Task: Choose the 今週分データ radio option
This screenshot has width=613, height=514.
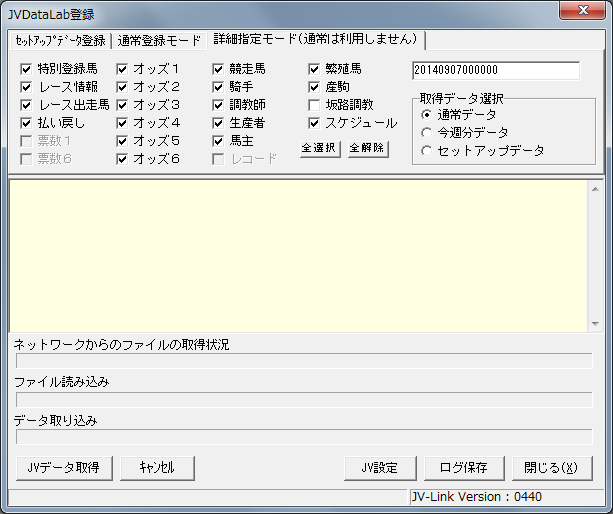Action: point(427,133)
